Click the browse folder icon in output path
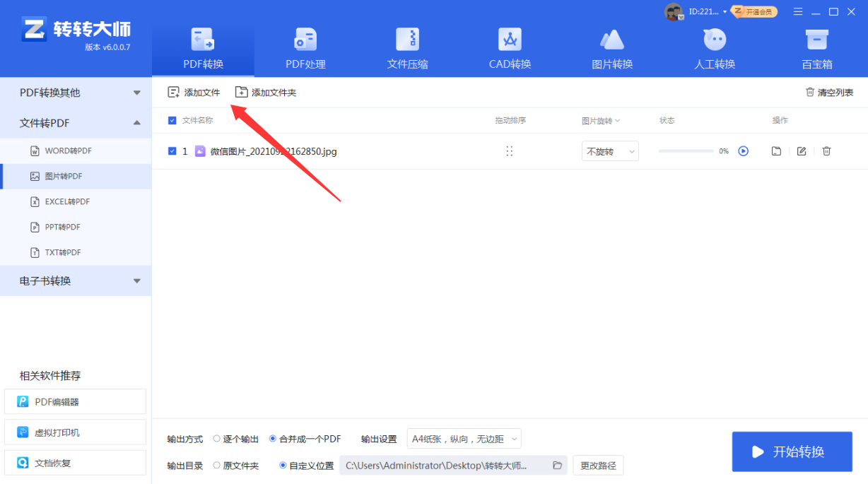The height and width of the screenshot is (484, 868). 557,465
